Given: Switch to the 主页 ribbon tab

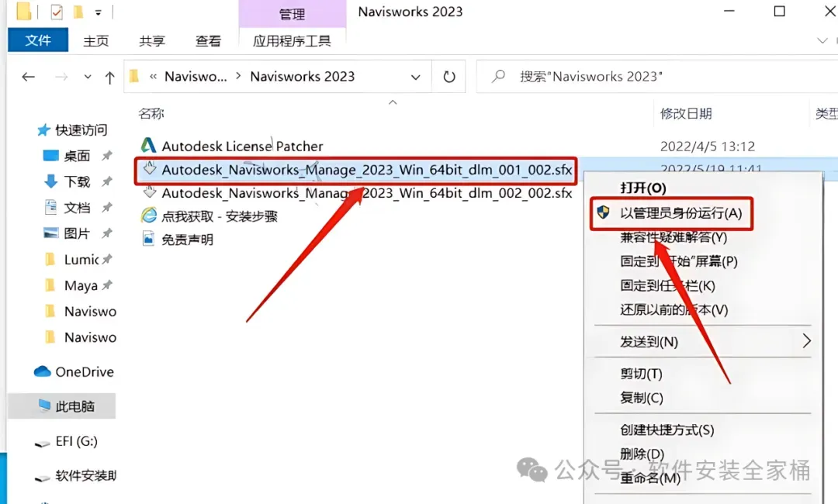Looking at the screenshot, I should pos(95,40).
